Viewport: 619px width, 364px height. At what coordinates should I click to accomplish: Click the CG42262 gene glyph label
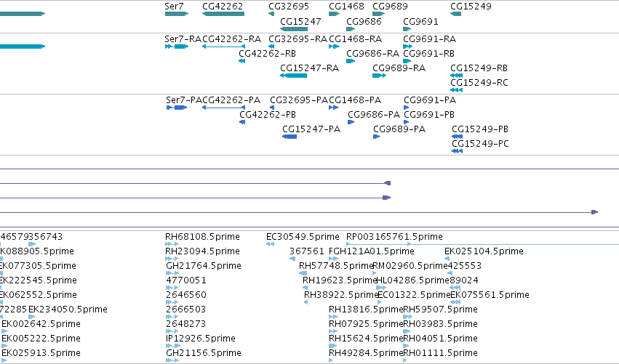point(223,7)
